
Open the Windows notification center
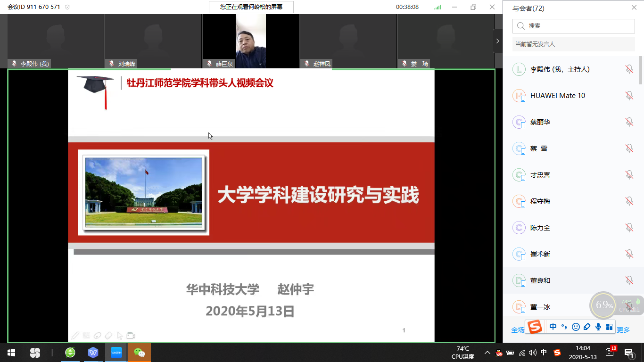(x=628, y=353)
